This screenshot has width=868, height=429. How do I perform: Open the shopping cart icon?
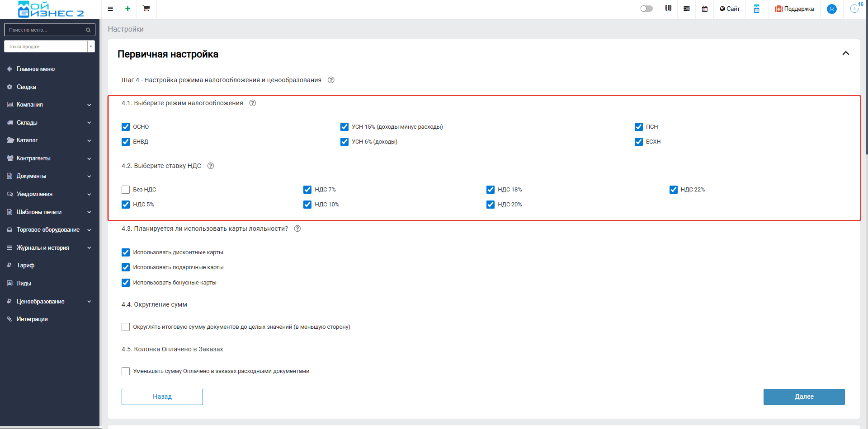click(146, 9)
